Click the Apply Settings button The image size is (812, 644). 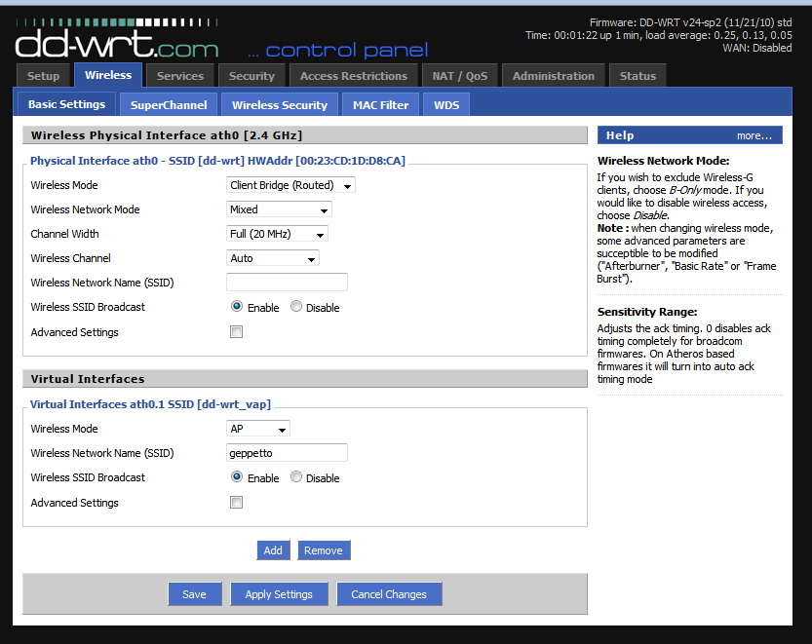(279, 593)
